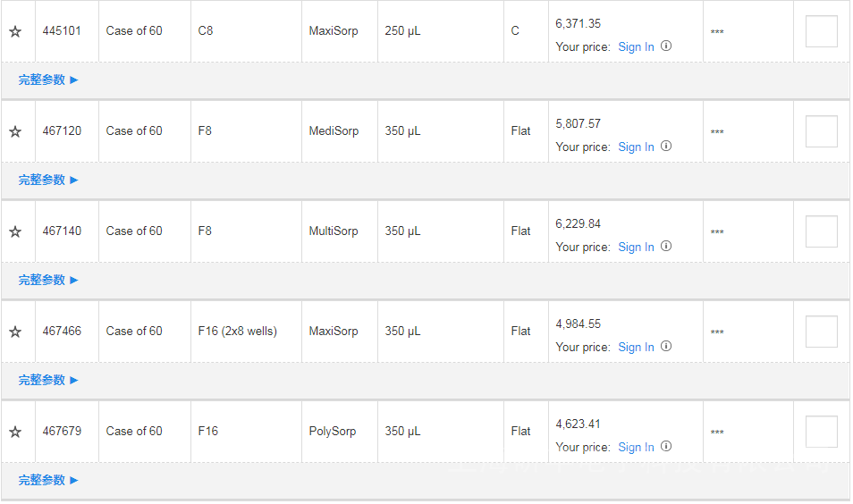This screenshot has width=853, height=504.
Task: Mark item 467140 as favorite
Action: pos(15,231)
